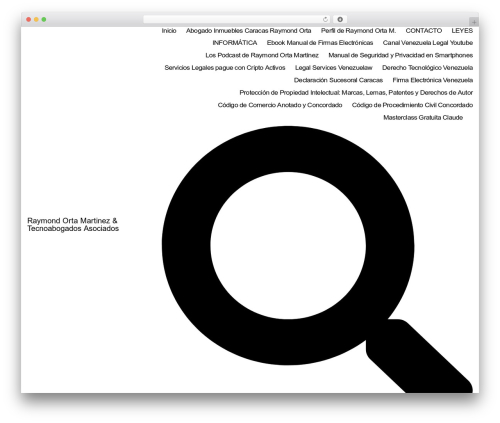Open Los Podcast de Raymond Orta Martinez
500x423 pixels.
coord(262,55)
